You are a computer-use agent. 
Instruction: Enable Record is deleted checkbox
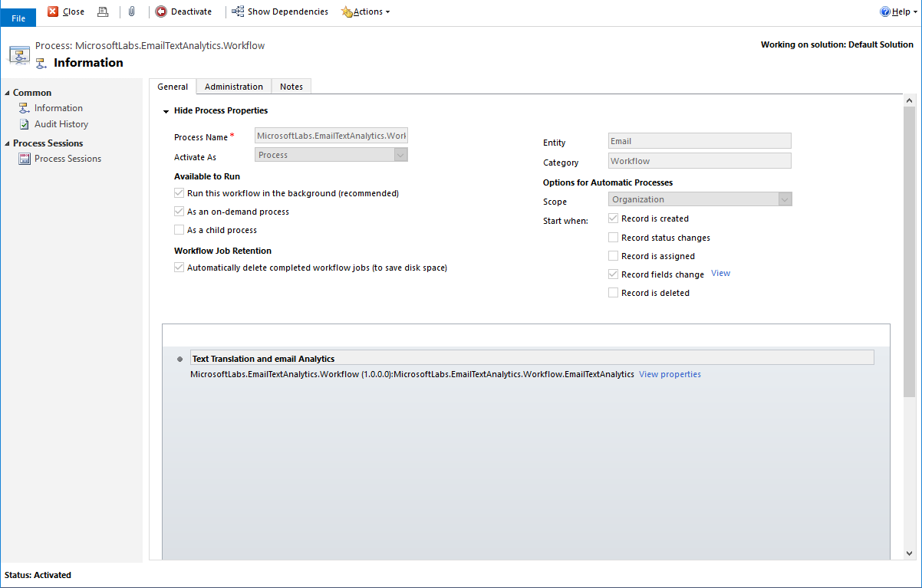pyautogui.click(x=613, y=293)
